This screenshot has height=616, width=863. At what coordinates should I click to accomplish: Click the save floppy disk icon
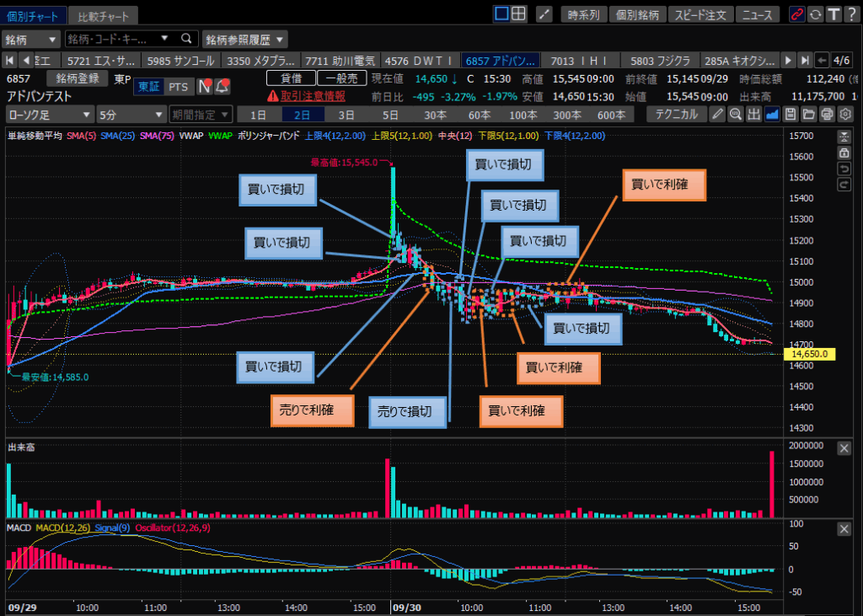pos(791,115)
